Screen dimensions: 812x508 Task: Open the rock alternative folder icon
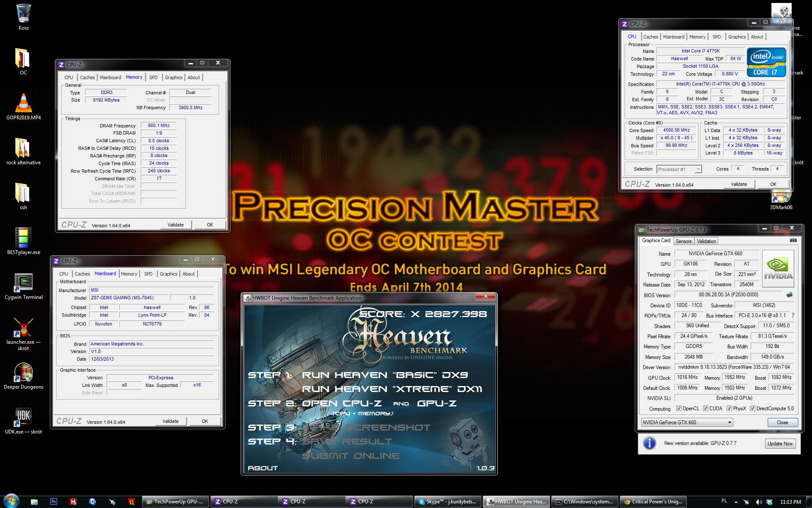click(23, 148)
